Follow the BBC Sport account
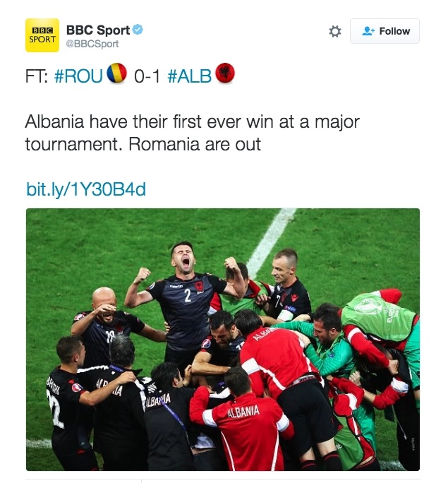 (x=385, y=31)
